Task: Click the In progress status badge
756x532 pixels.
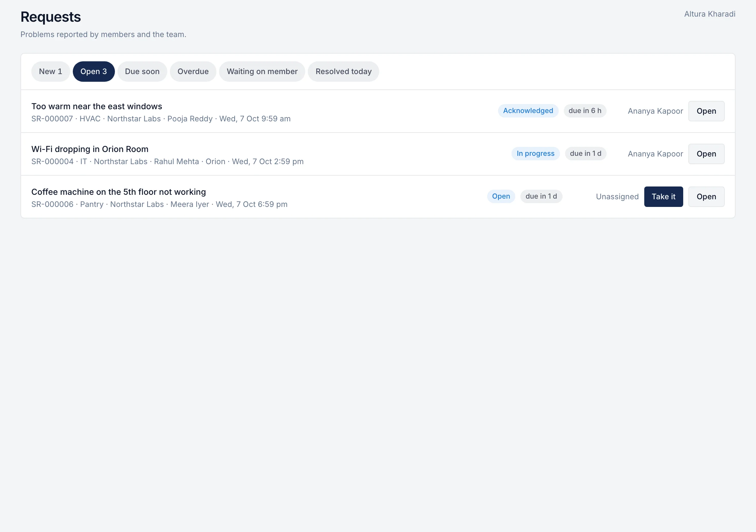Action: [x=535, y=154]
